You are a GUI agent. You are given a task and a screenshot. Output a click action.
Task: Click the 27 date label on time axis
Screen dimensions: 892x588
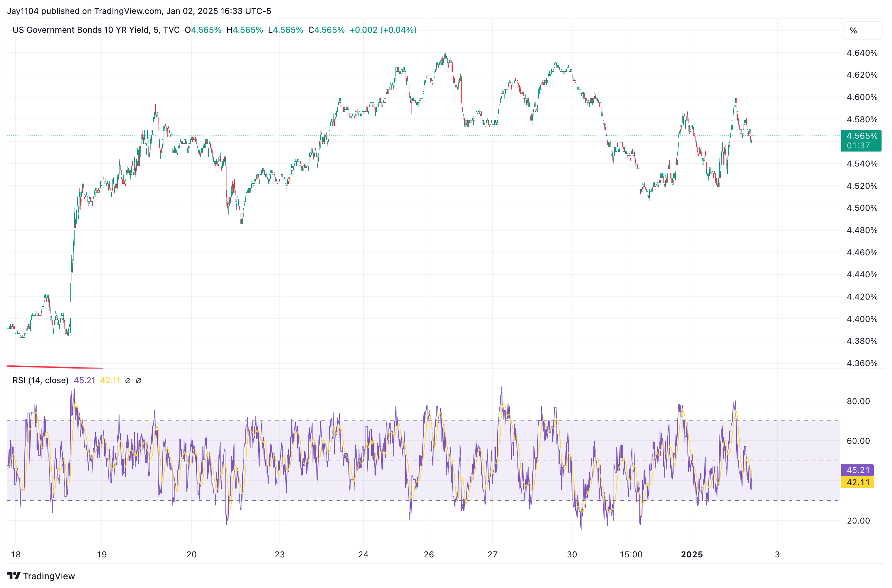tap(492, 555)
